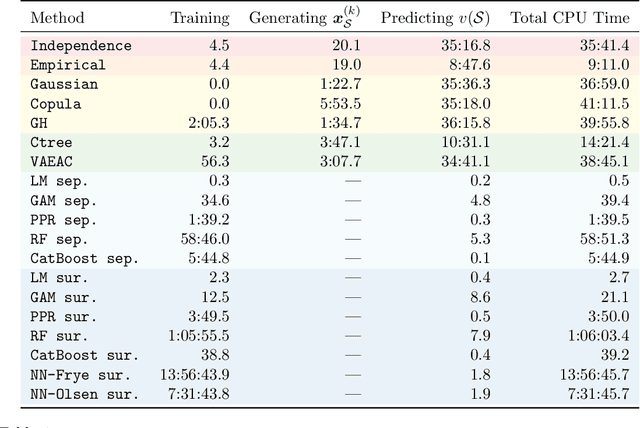Click the Ctree method label
Screen dimensions: 640x428
pyautogui.click(x=52, y=143)
